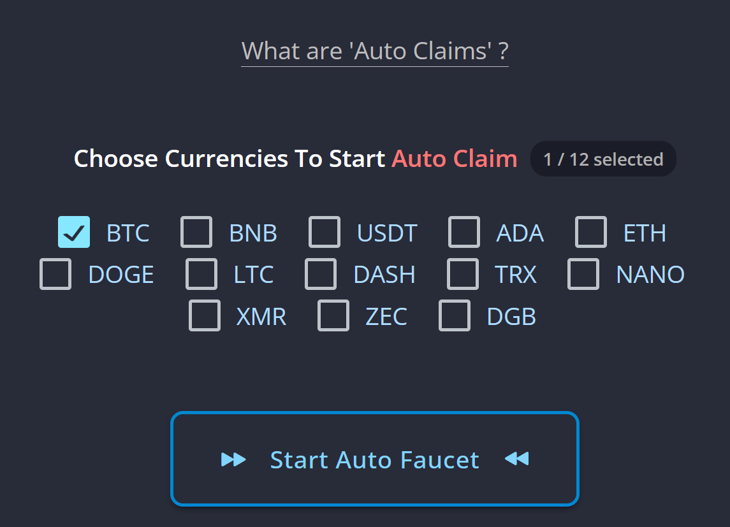Tick the USDT checkbox

(x=324, y=233)
